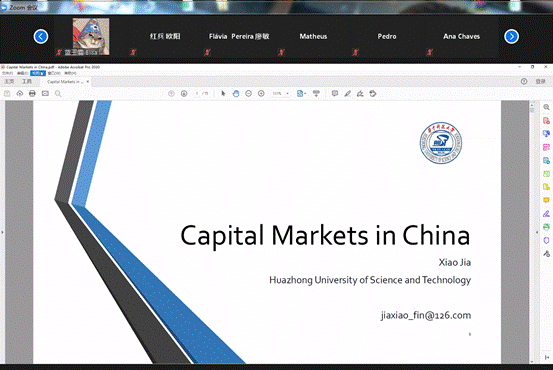Open the Protect shield tool in right pane
Screen dimensions: 553x370
[546, 241]
